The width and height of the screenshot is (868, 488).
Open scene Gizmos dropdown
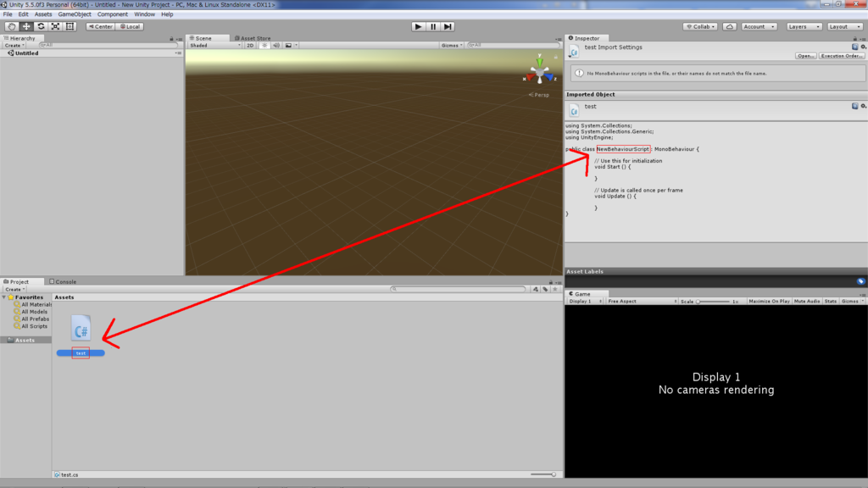point(452,46)
